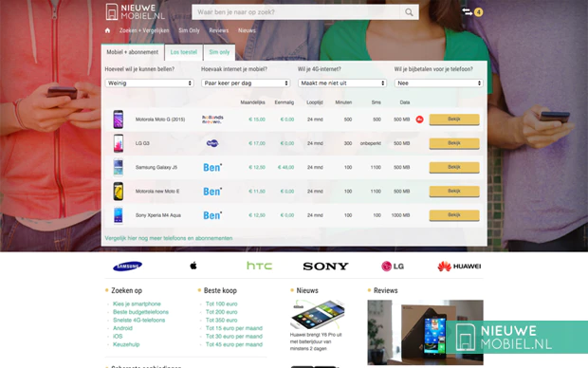The width and height of the screenshot is (588, 368).
Task: Click the Samsung Galaxy J5 phone image
Action: pos(119,167)
